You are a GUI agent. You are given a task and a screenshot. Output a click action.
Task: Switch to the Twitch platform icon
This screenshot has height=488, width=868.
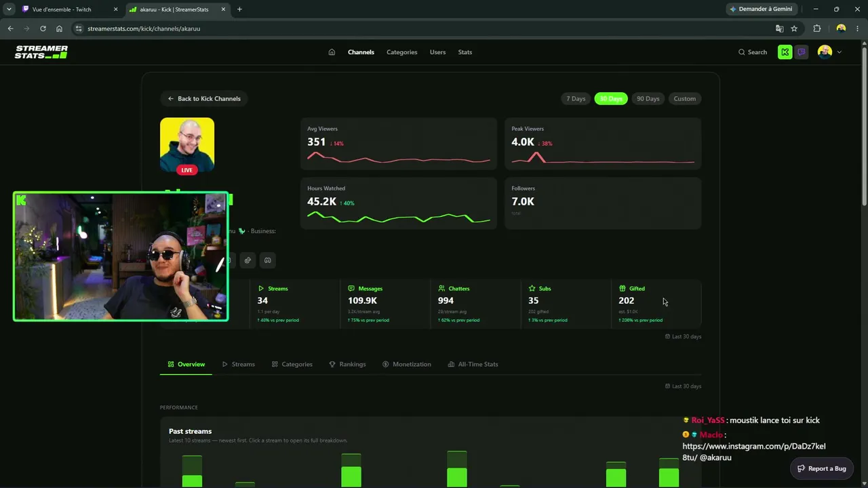(x=802, y=52)
